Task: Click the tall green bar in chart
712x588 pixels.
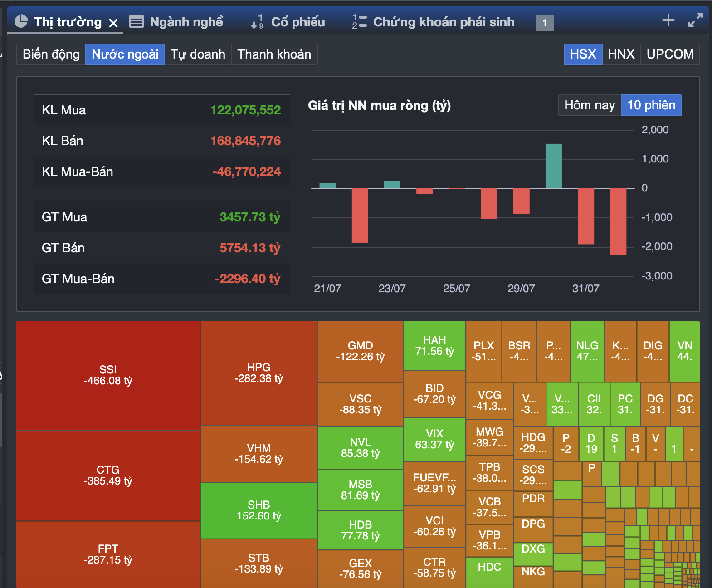Action: (553, 166)
